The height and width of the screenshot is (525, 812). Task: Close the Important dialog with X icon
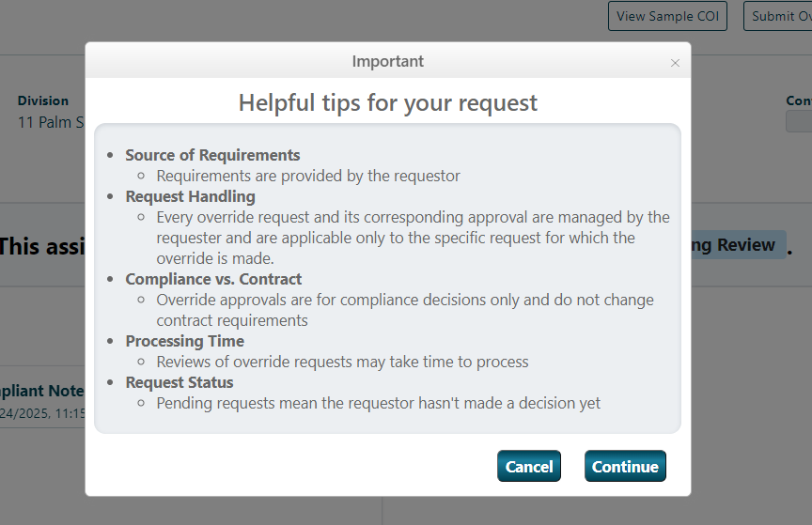(675, 63)
